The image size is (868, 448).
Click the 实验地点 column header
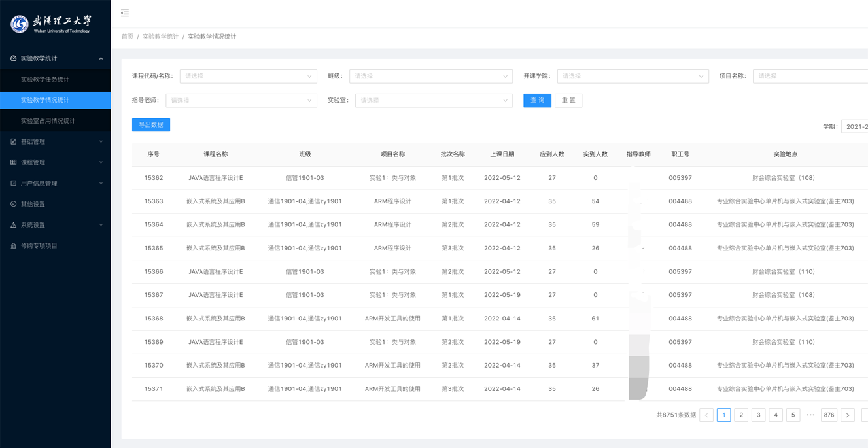pyautogui.click(x=786, y=154)
